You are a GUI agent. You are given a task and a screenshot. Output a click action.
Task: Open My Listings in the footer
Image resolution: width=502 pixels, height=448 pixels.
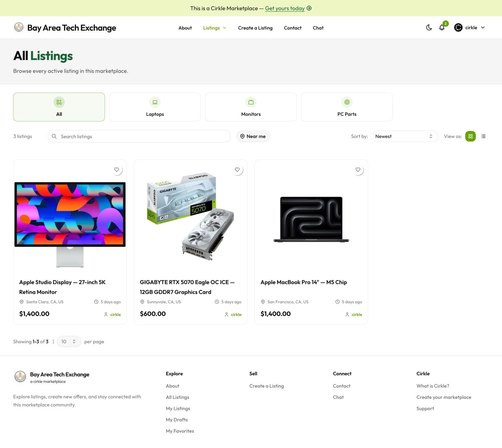coord(178,409)
